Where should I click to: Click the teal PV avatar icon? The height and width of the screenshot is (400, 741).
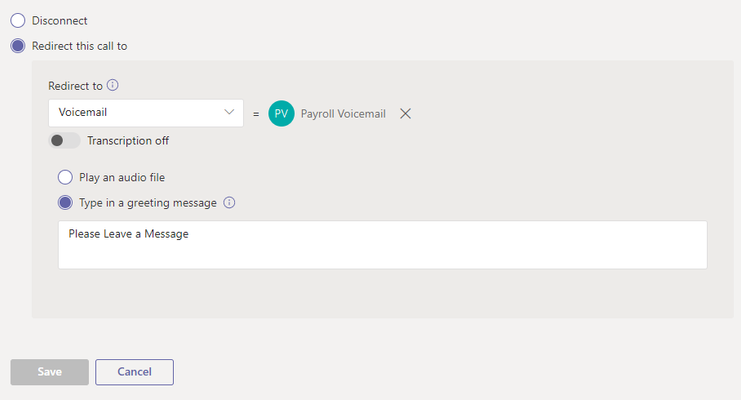[x=281, y=113]
